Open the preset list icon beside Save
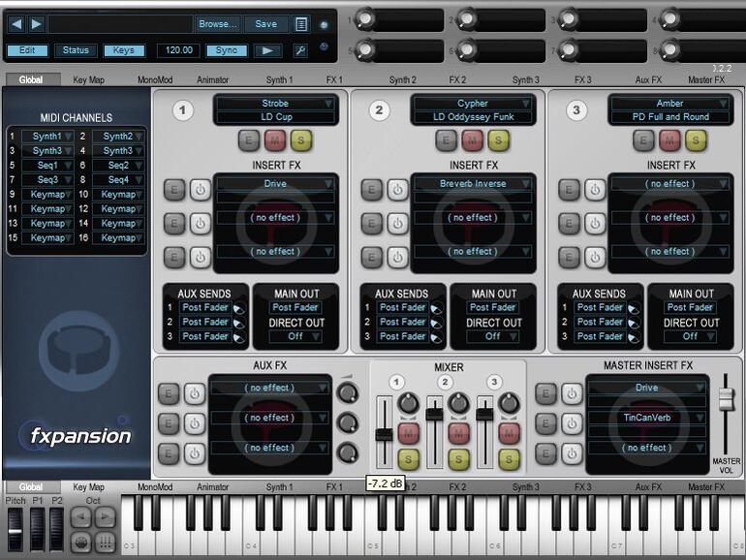The image size is (746, 560). click(301, 24)
